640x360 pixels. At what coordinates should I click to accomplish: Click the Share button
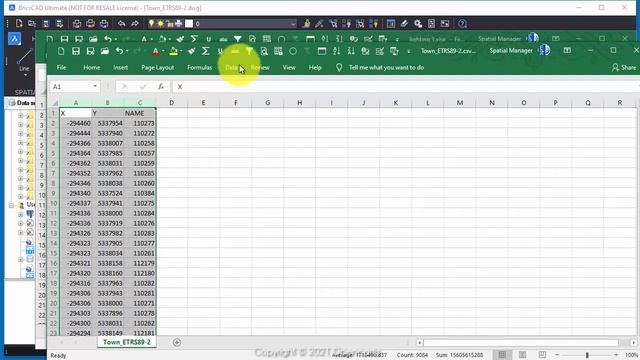point(624,67)
